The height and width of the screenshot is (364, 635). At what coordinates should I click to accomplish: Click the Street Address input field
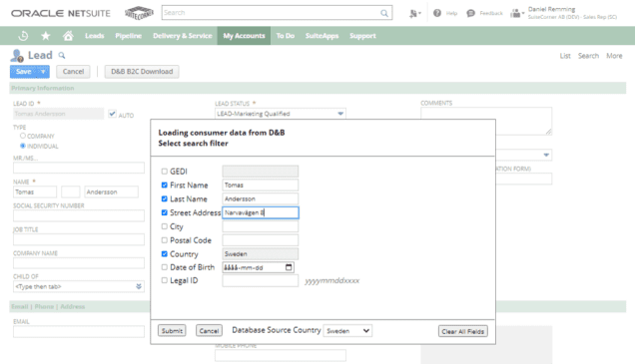[261, 212]
